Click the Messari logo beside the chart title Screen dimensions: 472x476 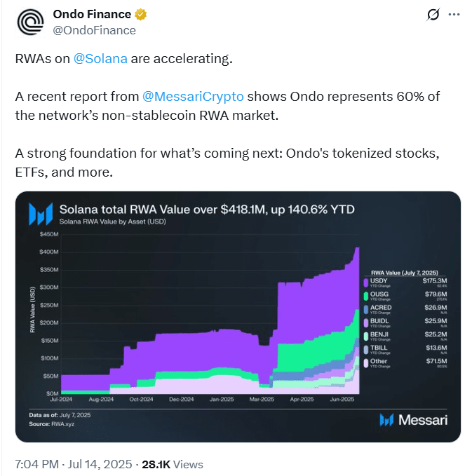[41, 214]
